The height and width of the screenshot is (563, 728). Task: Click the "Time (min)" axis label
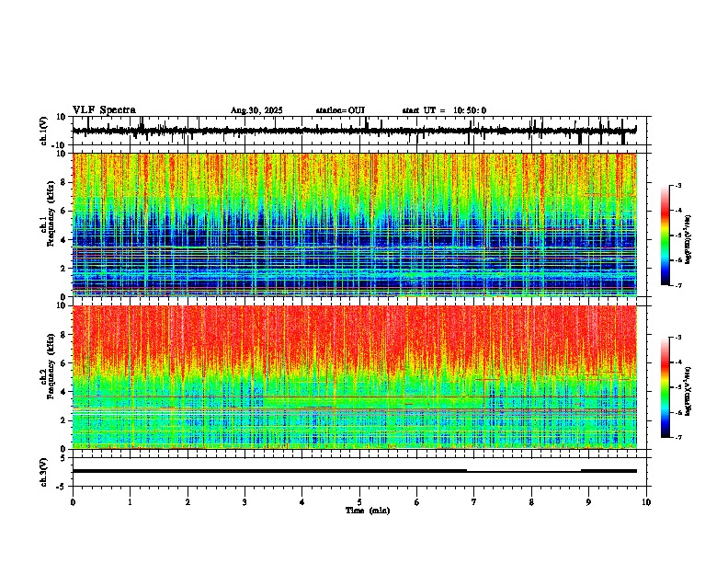click(x=368, y=511)
